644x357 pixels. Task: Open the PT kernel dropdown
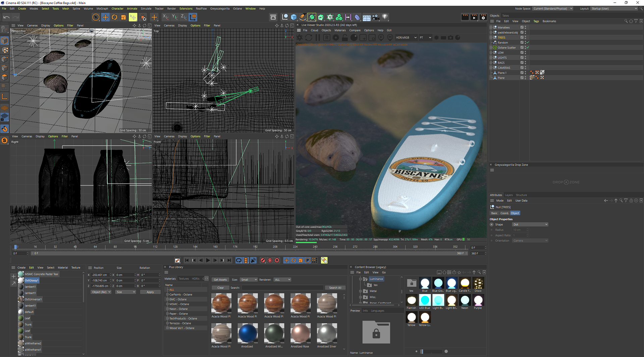425,38
